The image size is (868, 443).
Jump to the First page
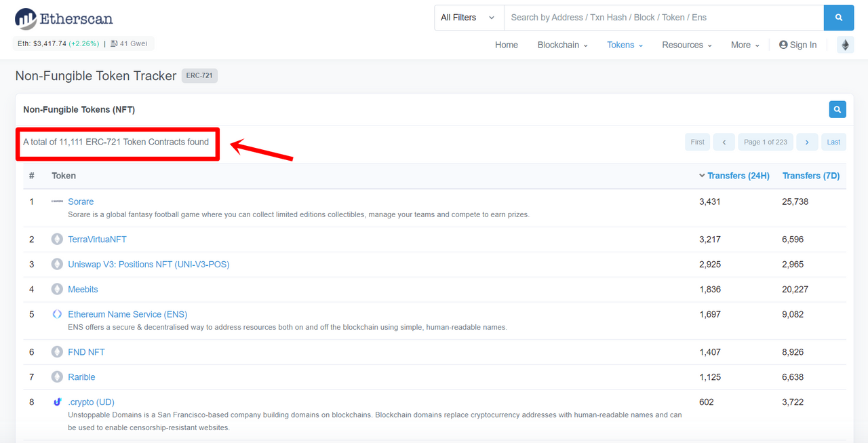[x=698, y=142]
